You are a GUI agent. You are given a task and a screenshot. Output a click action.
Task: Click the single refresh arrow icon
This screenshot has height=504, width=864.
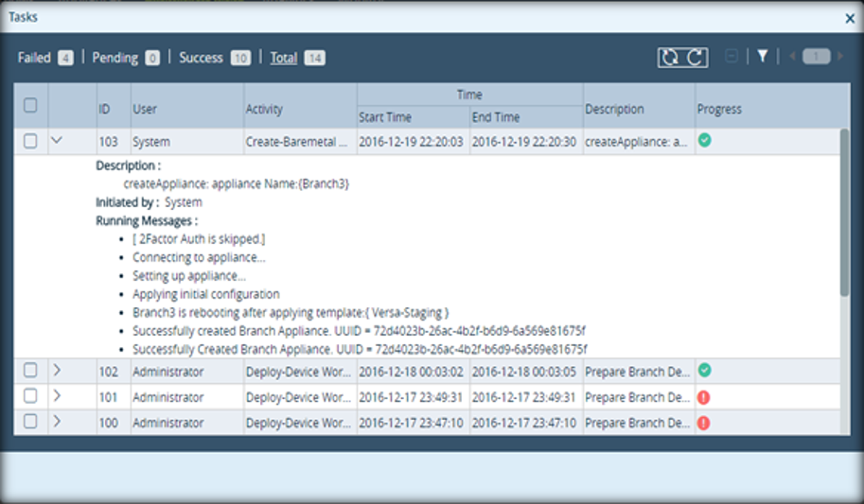pos(696,58)
